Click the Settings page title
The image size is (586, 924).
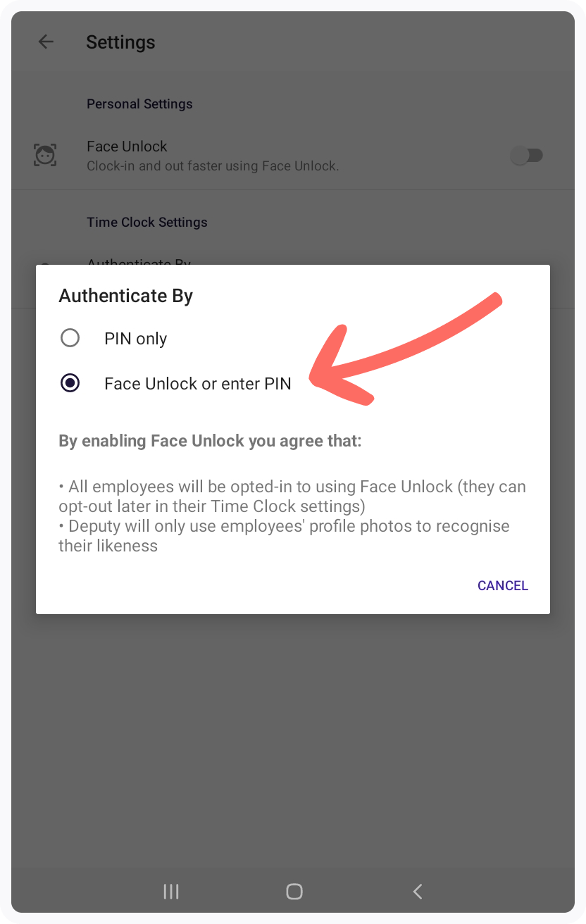coord(120,42)
